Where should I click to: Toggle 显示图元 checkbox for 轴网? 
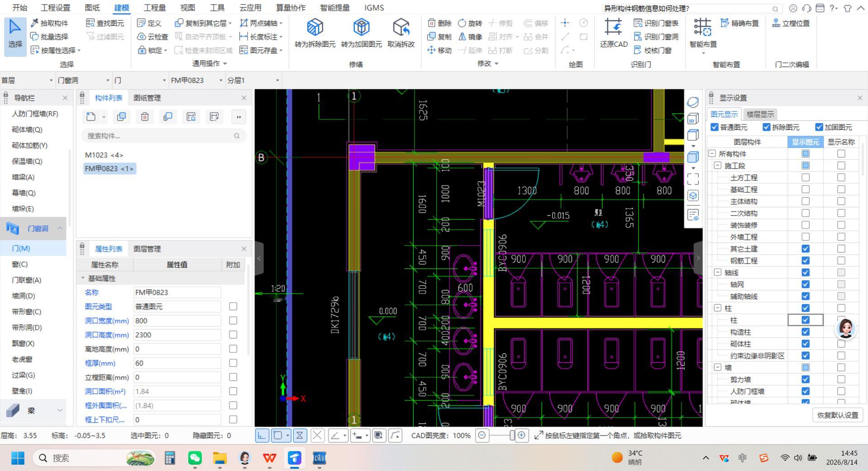[x=806, y=284]
